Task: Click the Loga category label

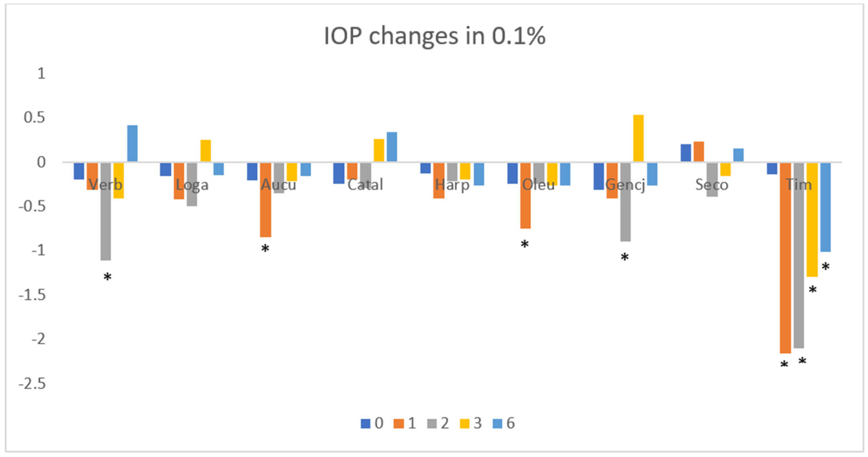Action: (192, 185)
